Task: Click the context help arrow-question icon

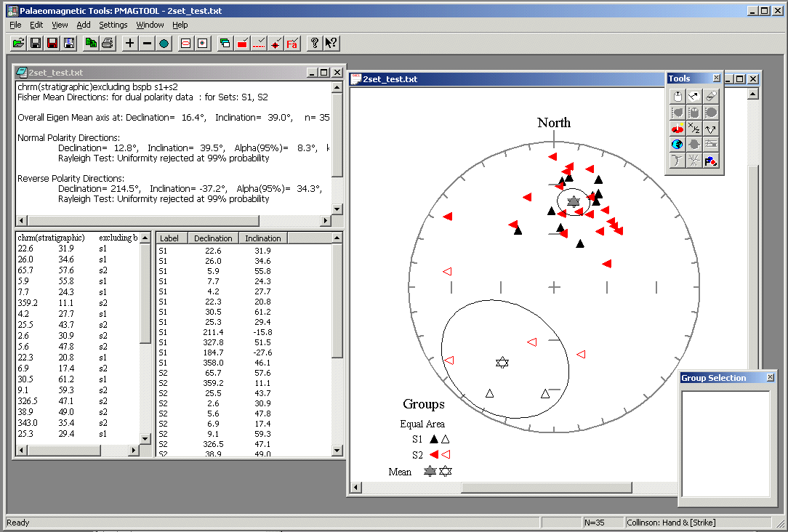Action: [331, 44]
